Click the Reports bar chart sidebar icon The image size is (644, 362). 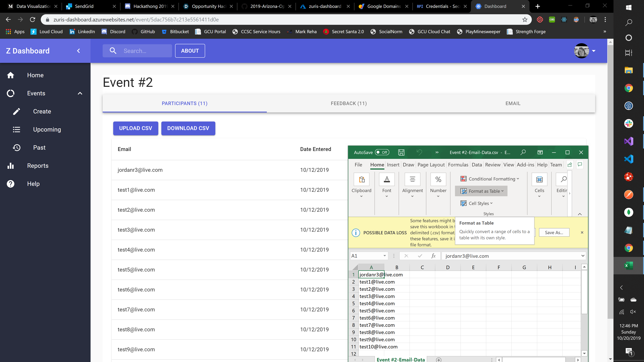[x=11, y=166]
